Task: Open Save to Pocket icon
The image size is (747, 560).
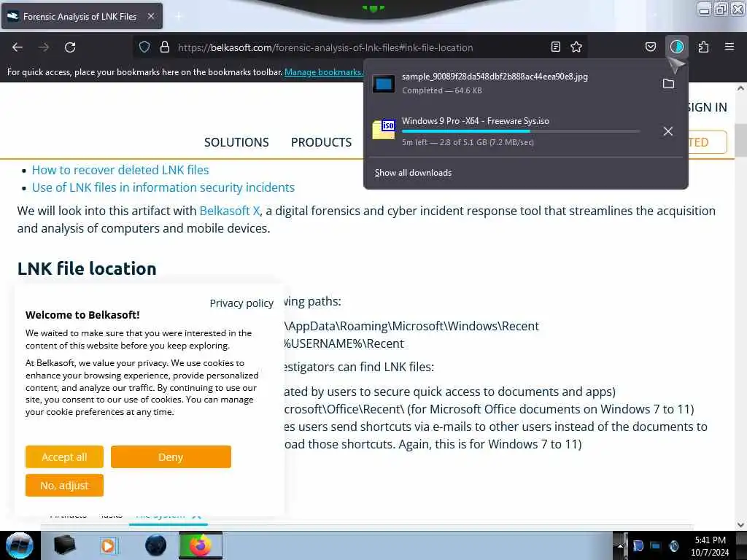Action: pos(650,47)
